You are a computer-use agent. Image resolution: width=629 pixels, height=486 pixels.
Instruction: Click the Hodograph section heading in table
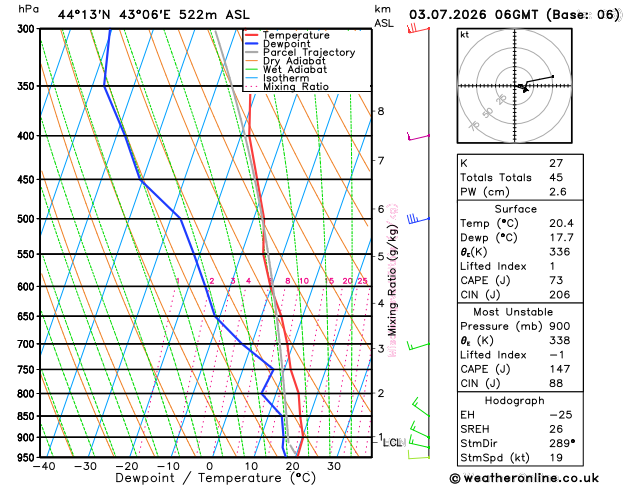[x=515, y=401]
